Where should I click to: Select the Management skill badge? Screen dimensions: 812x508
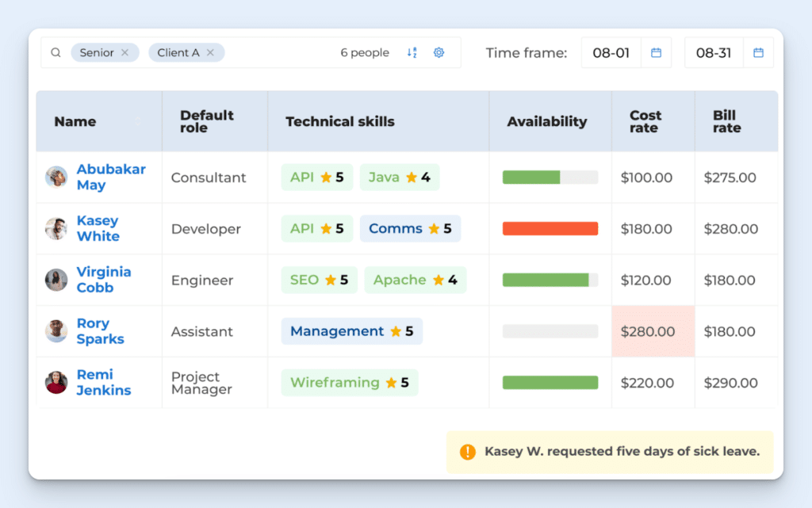351,330
